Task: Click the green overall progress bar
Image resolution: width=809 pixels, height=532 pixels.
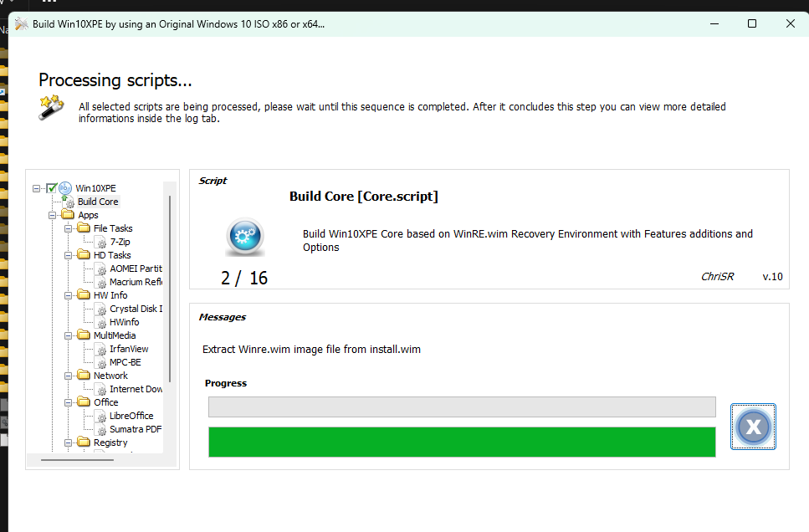Action: pyautogui.click(x=462, y=442)
